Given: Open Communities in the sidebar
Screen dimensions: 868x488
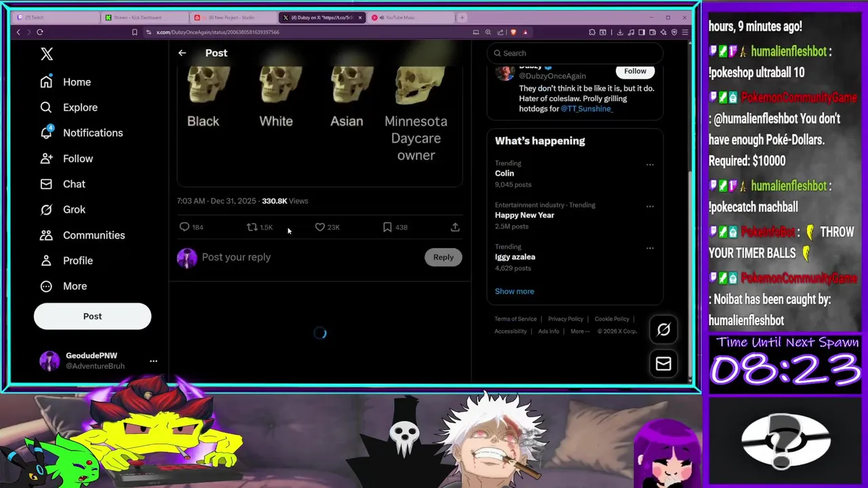Looking at the screenshot, I should pyautogui.click(x=83, y=235).
